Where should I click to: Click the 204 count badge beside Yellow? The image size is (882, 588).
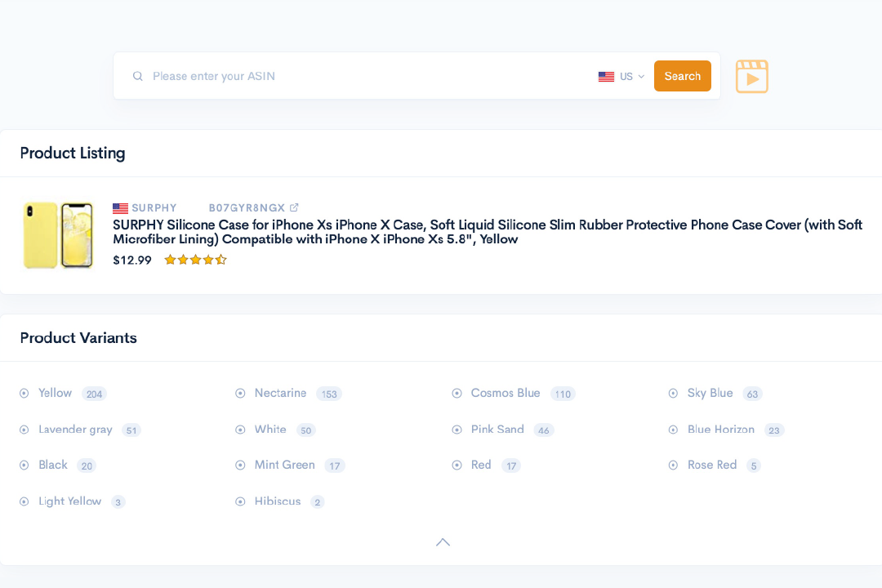pos(94,394)
